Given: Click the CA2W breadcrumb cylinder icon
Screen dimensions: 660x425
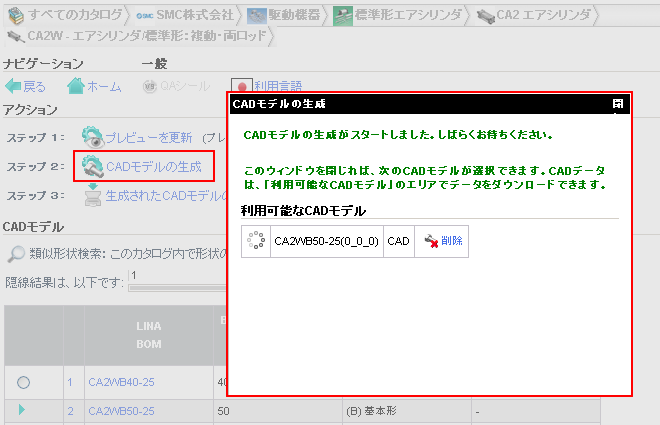Looking at the screenshot, I should point(15,38).
